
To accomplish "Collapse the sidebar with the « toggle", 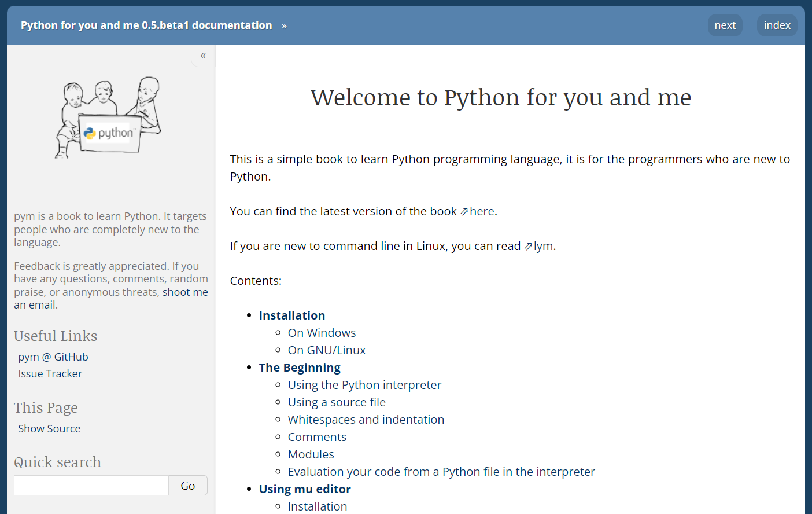I will click(203, 56).
